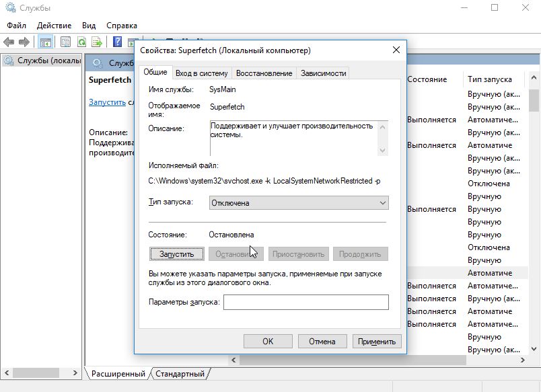Click the services list scroll-down arrow
541x392 pixels.
tap(534, 349)
